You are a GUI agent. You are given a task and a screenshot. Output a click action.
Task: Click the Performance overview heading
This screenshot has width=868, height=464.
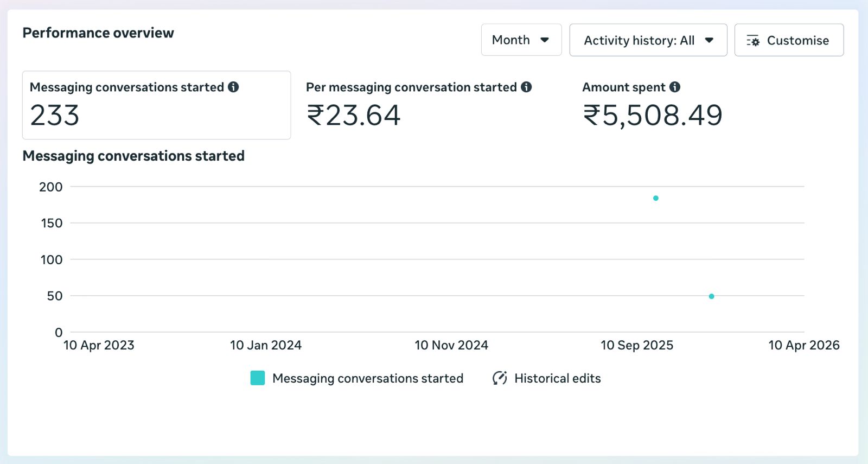point(98,33)
